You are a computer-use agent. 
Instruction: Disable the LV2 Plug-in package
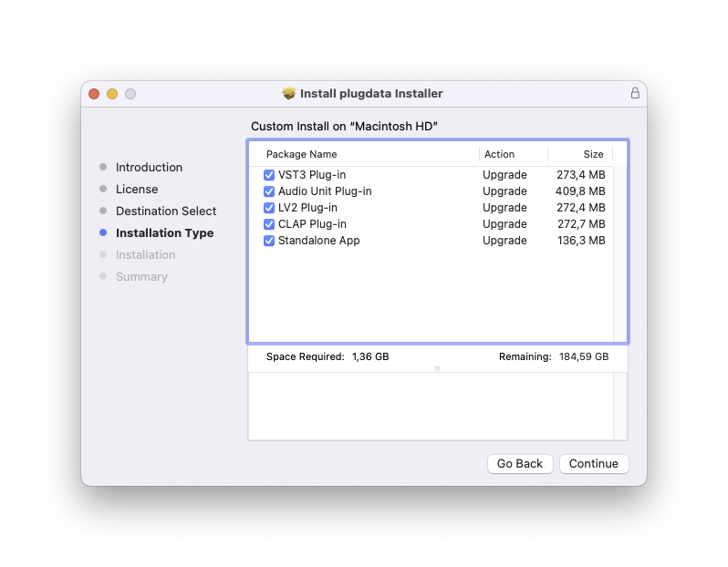click(x=269, y=208)
